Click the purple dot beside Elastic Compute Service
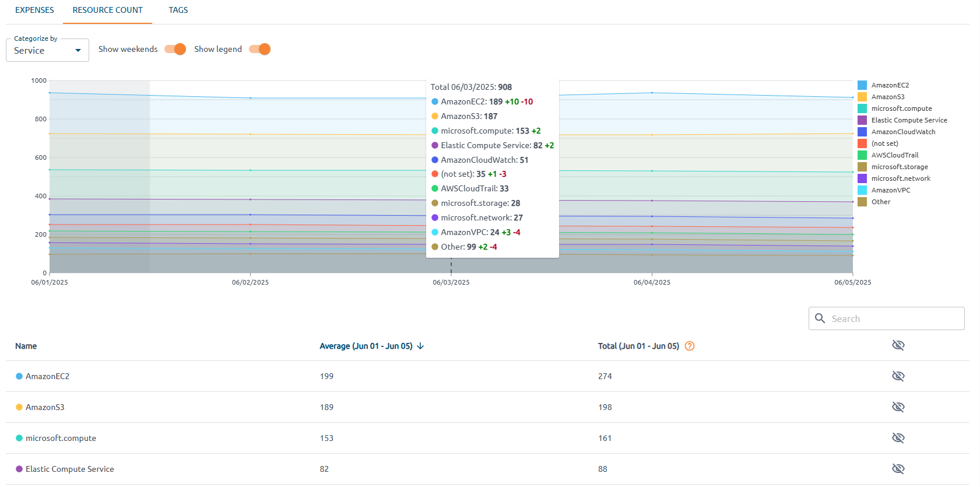980x487 pixels. pyautogui.click(x=19, y=469)
